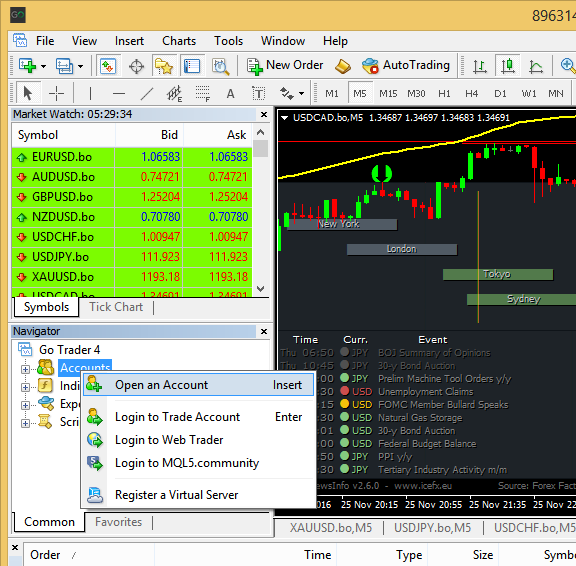
Task: Close the Navigator panel
Action: click(x=264, y=332)
